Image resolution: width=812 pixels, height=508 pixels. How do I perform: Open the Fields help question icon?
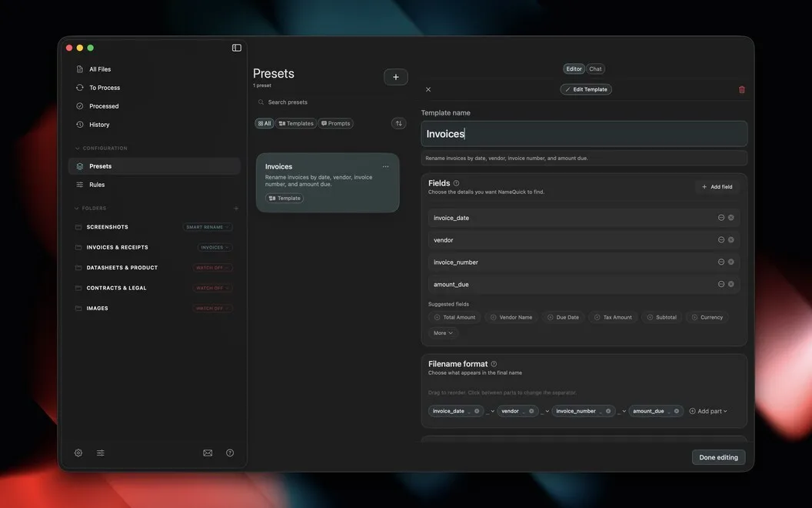coord(456,183)
